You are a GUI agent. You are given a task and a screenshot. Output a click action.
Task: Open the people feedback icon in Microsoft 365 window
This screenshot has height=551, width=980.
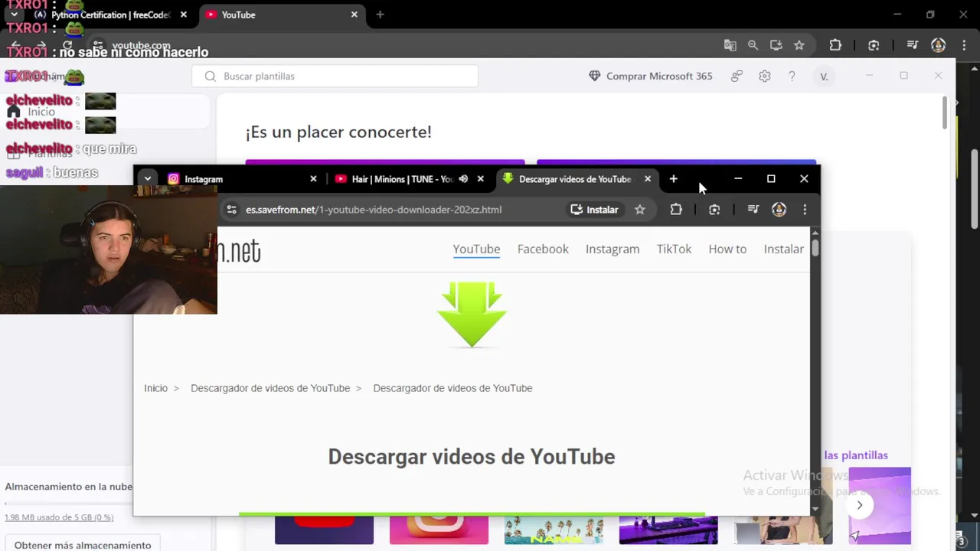click(x=737, y=77)
